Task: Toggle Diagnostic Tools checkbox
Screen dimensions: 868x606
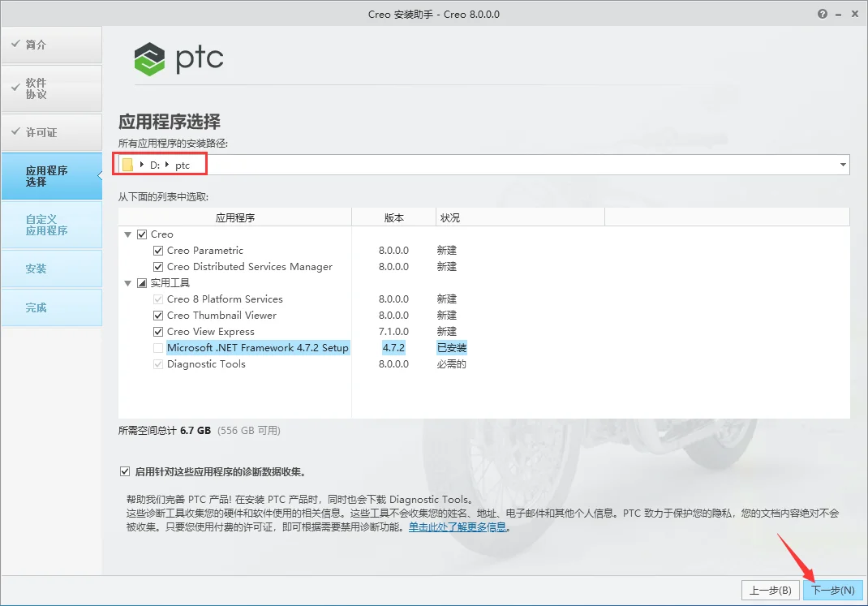Action: (157, 364)
